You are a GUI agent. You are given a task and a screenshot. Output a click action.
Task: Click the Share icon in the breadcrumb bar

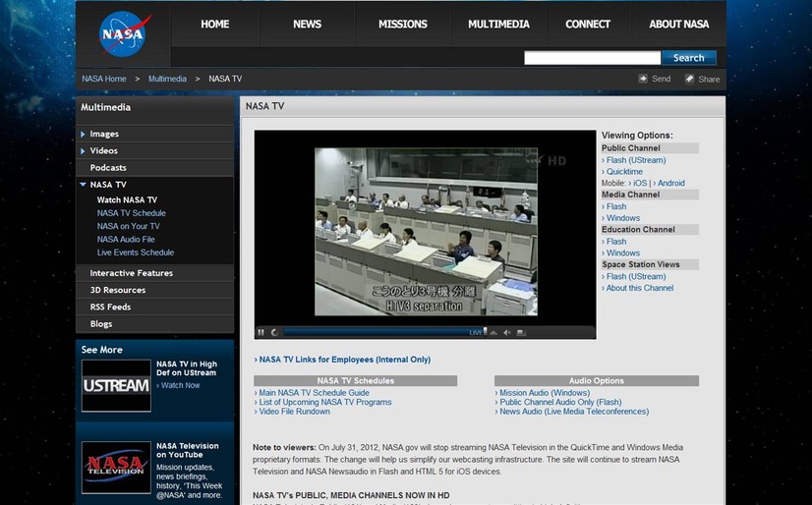pos(689,79)
